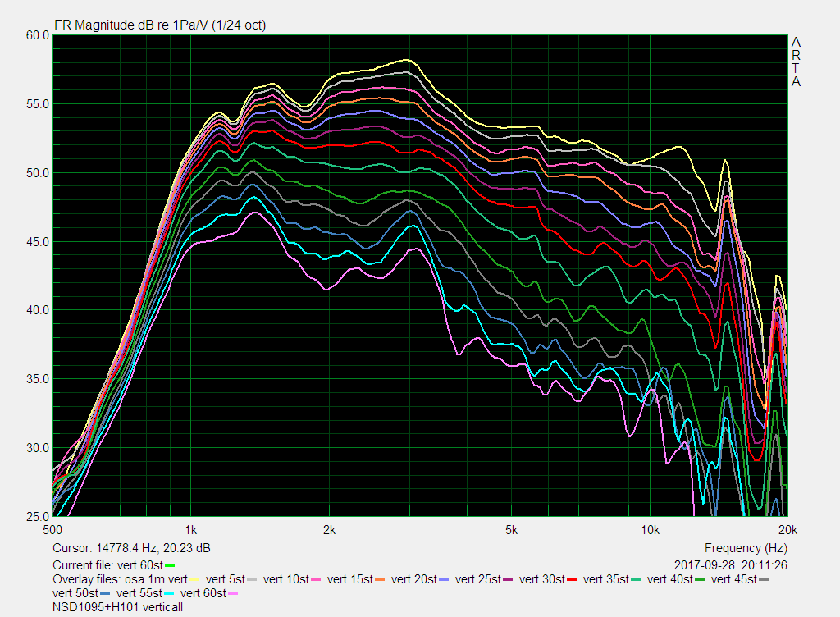
Task: Click the 'vert 40st' legend text
Action: pyautogui.click(x=670, y=579)
